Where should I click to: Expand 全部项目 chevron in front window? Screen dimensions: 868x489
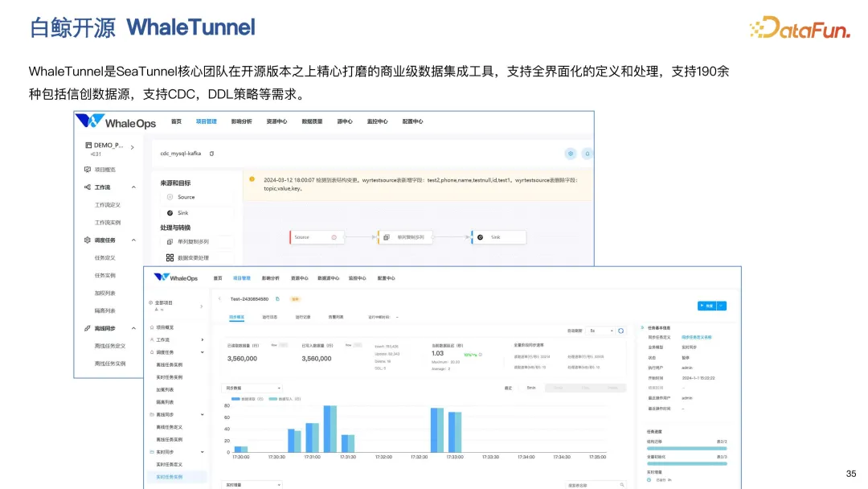[x=202, y=306]
